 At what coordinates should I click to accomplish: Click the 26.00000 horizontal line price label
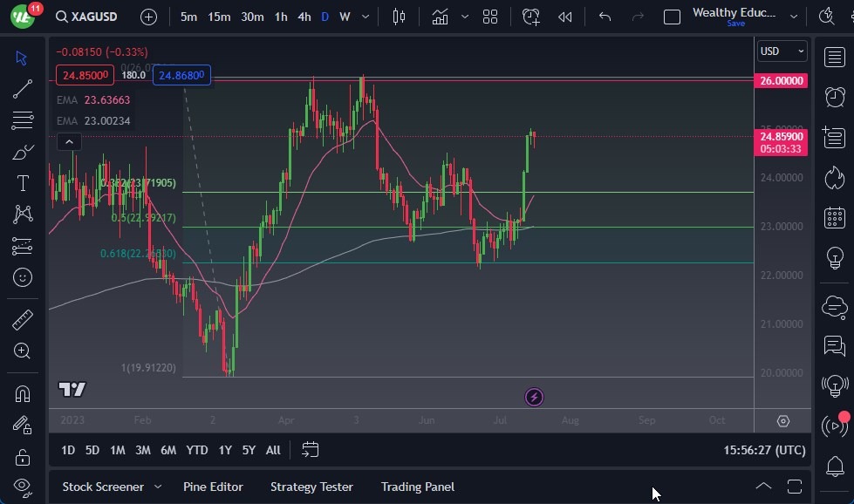click(781, 80)
